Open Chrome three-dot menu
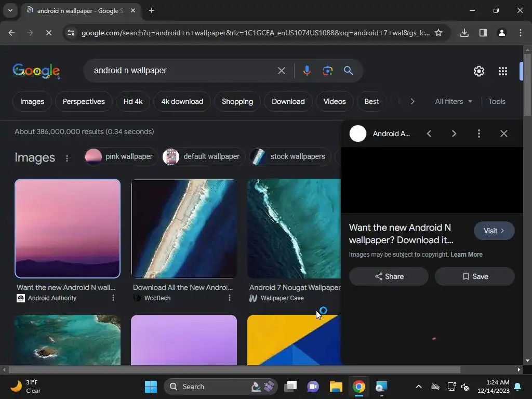The image size is (532, 399). tap(520, 33)
